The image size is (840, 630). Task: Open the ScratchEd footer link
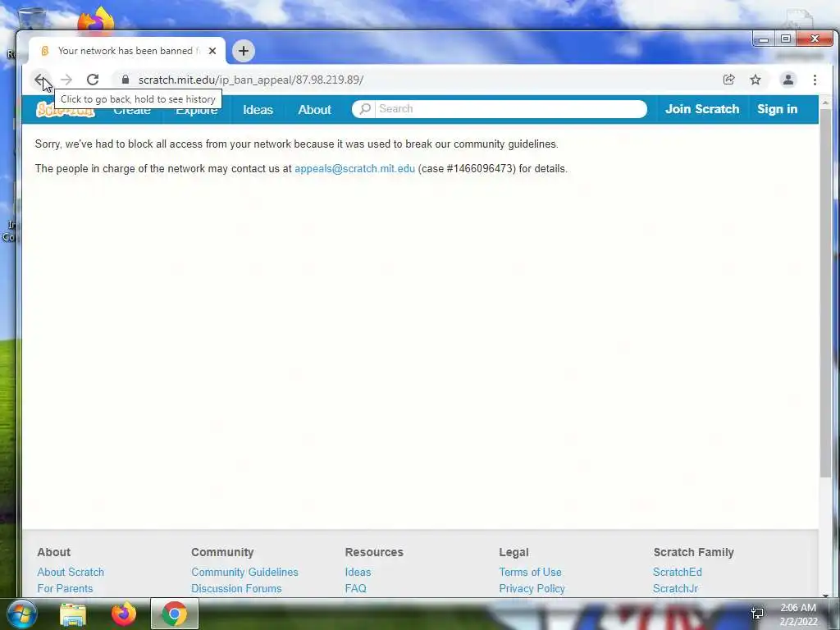click(677, 572)
